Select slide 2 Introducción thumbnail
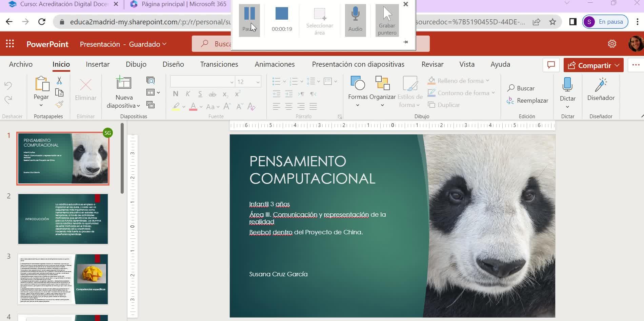644x321 pixels. [63, 219]
